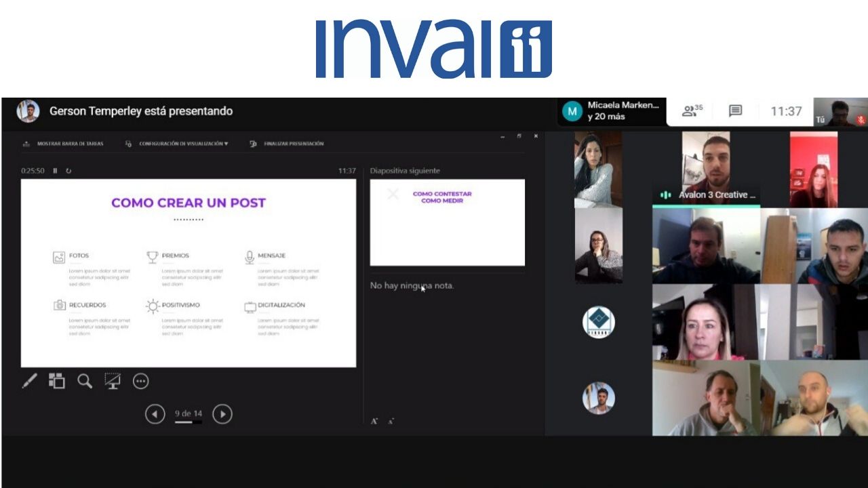Black out the slideshow with monitor icon
Image resolution: width=868 pixels, height=488 pixels.
[x=113, y=381]
